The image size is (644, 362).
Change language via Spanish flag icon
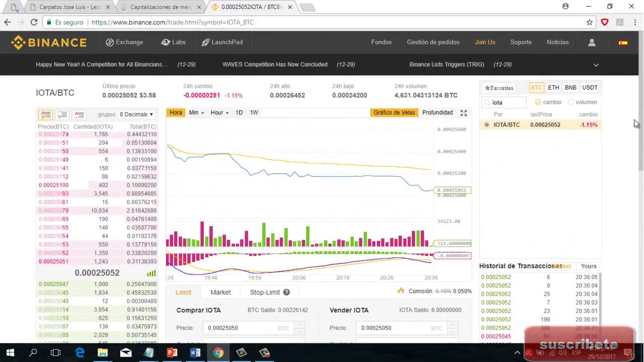pos(623,43)
